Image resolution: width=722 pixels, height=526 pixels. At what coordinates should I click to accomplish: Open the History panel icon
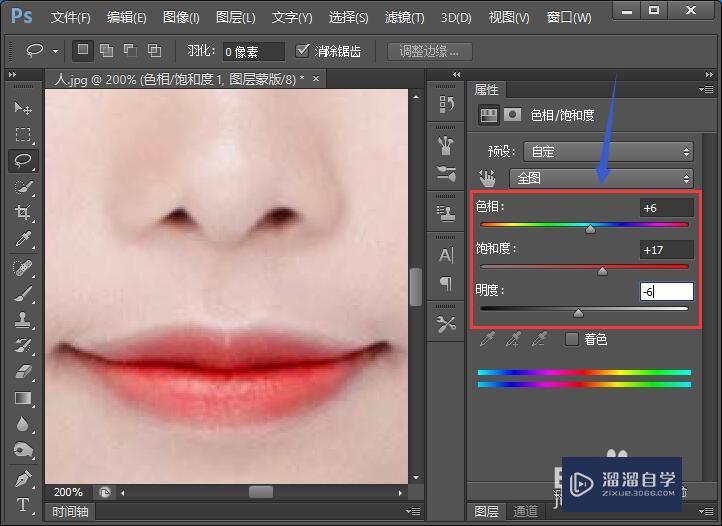pos(446,105)
